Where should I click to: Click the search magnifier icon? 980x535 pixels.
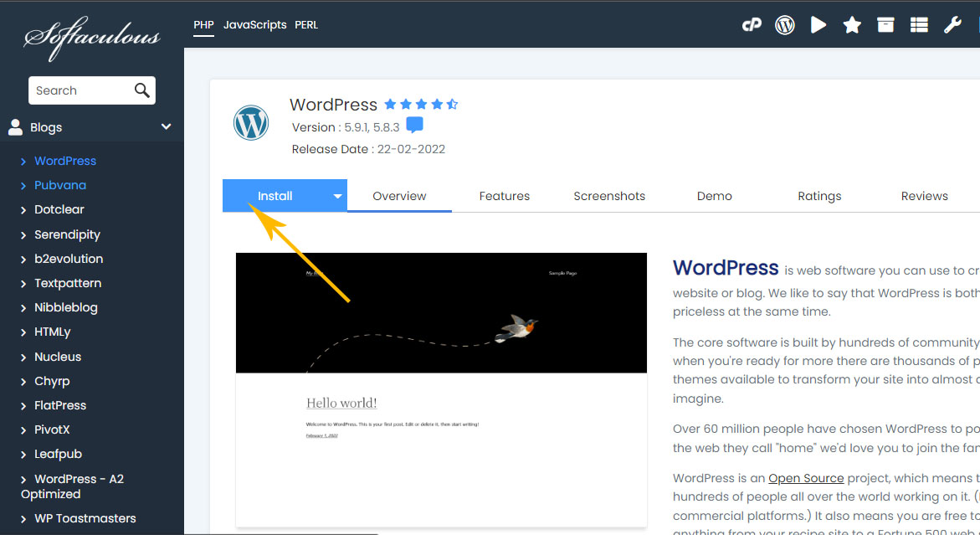pos(142,90)
